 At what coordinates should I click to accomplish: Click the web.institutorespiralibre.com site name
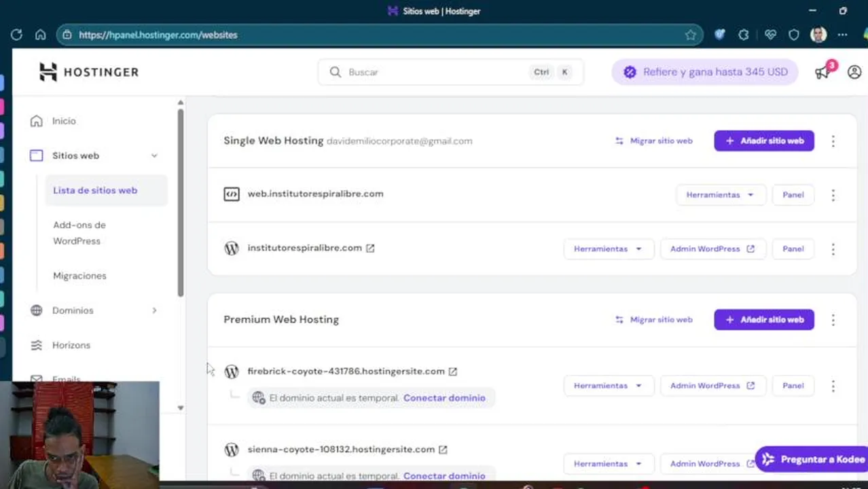(315, 194)
